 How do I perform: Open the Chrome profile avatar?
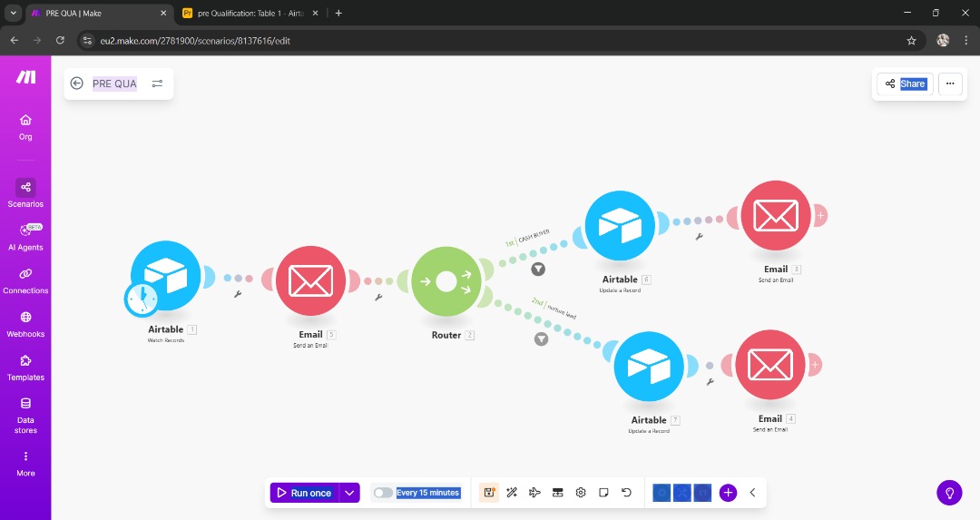(x=943, y=41)
